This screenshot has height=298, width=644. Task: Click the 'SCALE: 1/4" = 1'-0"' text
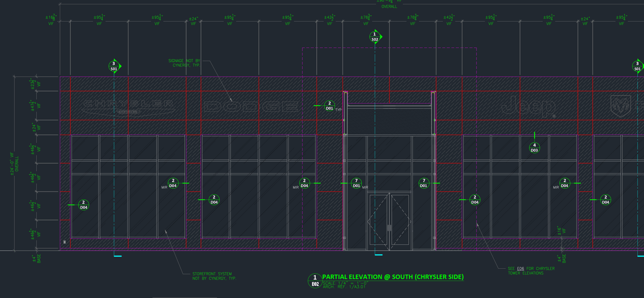coord(345,283)
